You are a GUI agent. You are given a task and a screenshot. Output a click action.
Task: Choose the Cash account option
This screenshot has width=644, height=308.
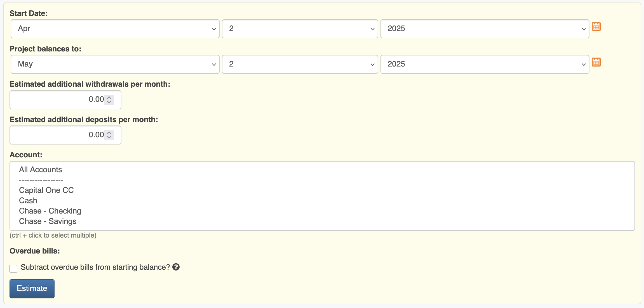[28, 201]
